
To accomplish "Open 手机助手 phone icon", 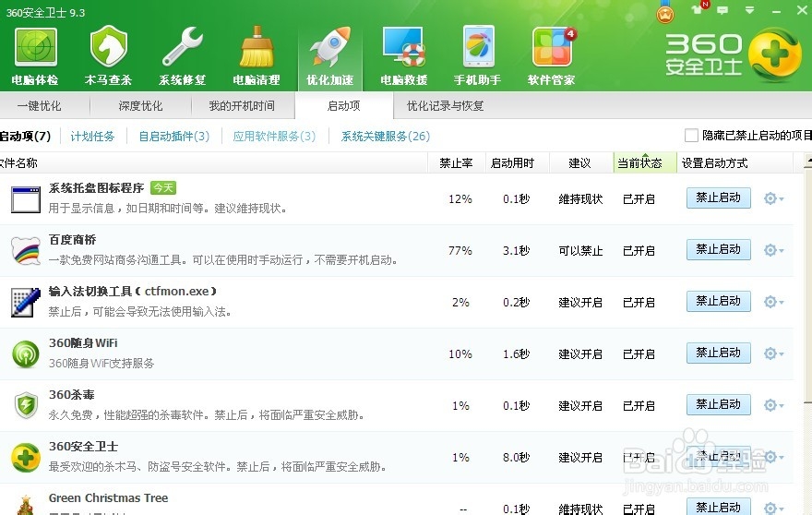I will [477, 56].
